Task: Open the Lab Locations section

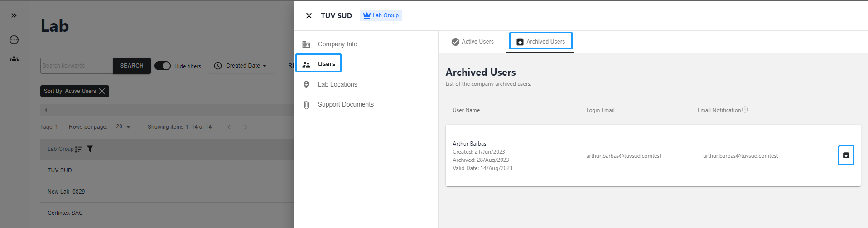Action: tap(337, 84)
